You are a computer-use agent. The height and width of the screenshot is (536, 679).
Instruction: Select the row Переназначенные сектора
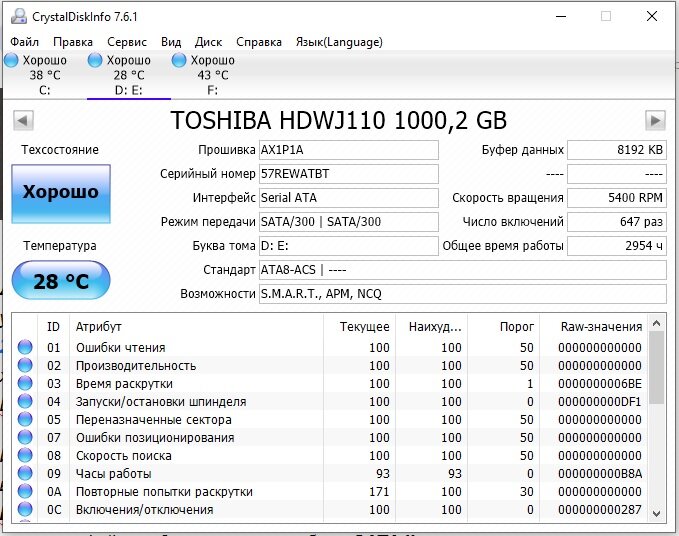[330, 420]
